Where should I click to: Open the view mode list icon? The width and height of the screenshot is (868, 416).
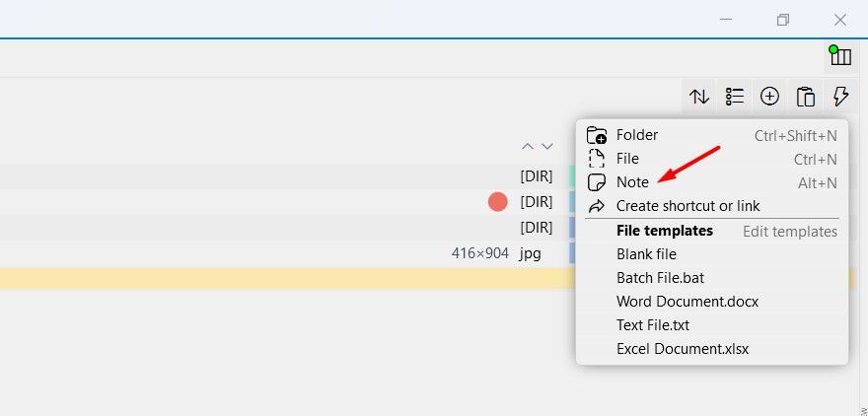[735, 97]
